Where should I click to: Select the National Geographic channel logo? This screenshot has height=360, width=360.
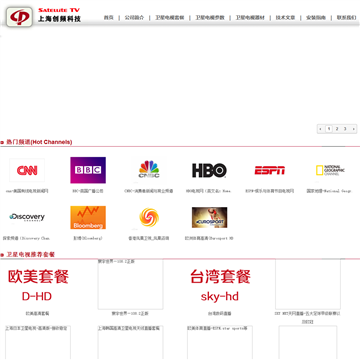click(330, 170)
